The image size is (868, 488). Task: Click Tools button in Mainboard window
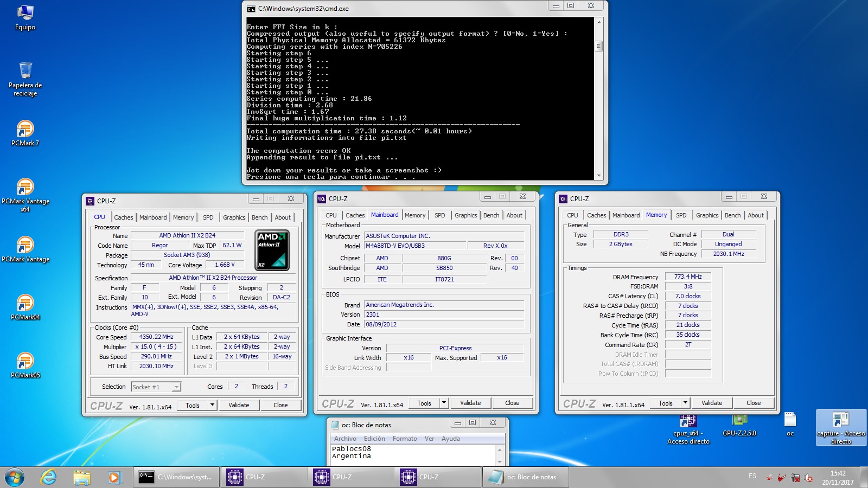[x=424, y=403]
